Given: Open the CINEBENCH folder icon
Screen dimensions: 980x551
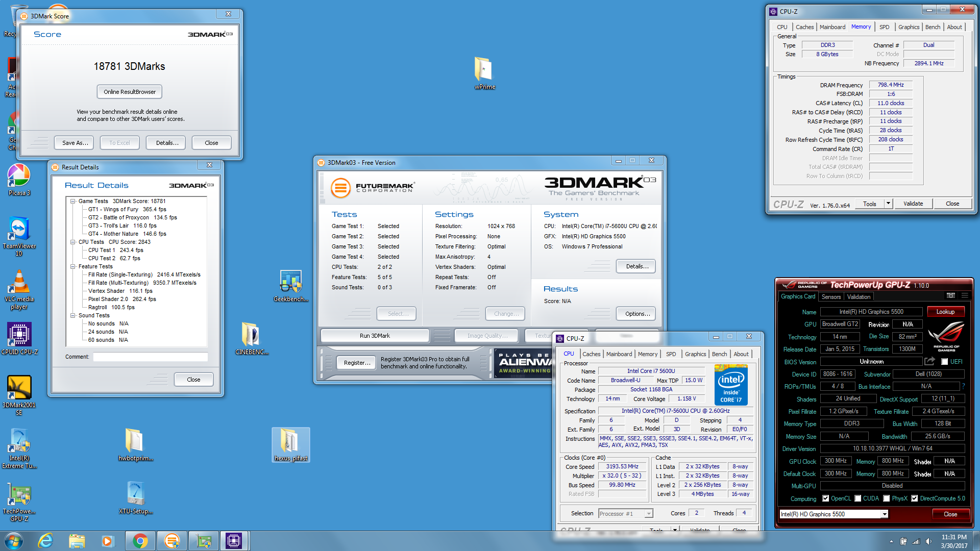Looking at the screenshot, I should 251,339.
